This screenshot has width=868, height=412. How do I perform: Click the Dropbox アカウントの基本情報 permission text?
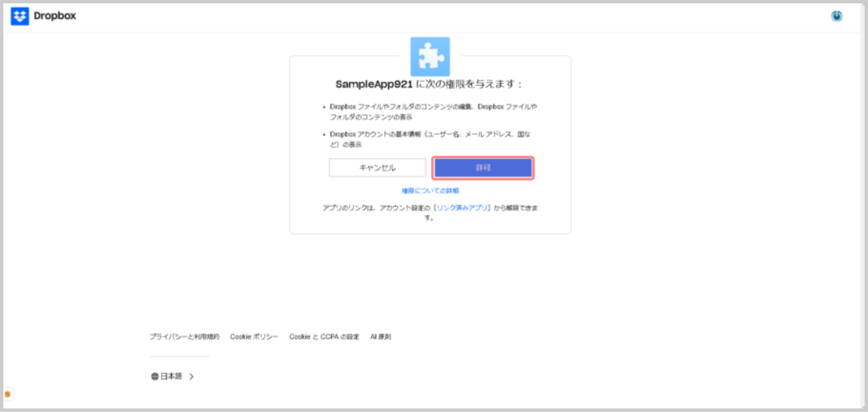(x=429, y=139)
